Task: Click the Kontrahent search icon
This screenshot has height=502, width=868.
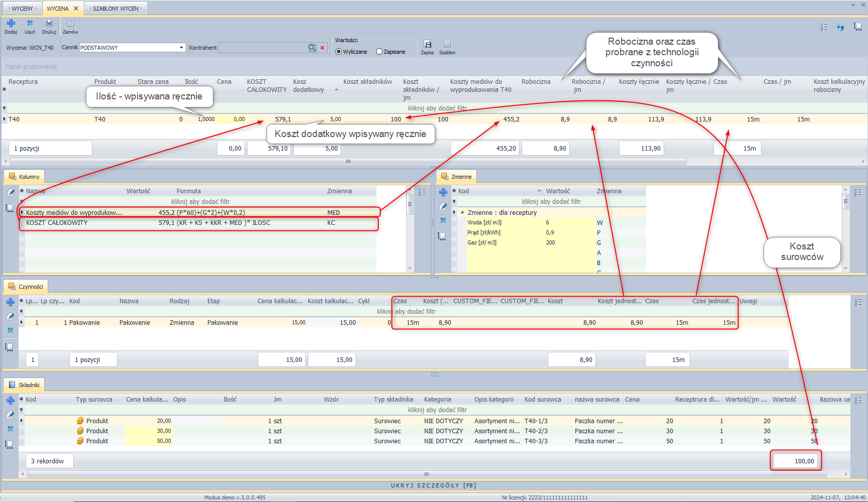Action: click(x=312, y=48)
